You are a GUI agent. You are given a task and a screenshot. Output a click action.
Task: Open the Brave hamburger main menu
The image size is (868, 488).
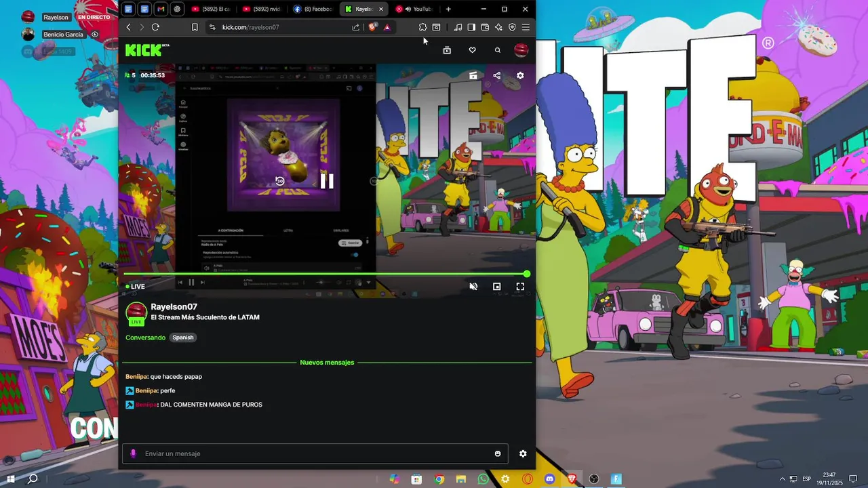click(526, 27)
